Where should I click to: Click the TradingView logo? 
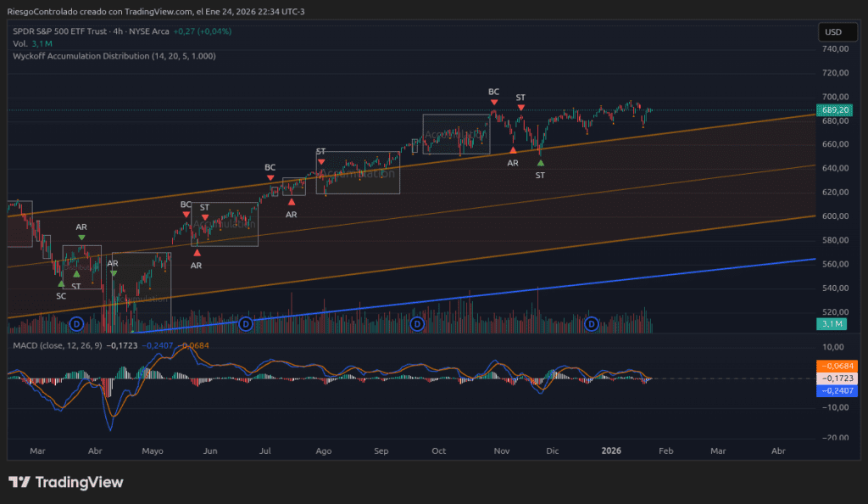(66, 482)
